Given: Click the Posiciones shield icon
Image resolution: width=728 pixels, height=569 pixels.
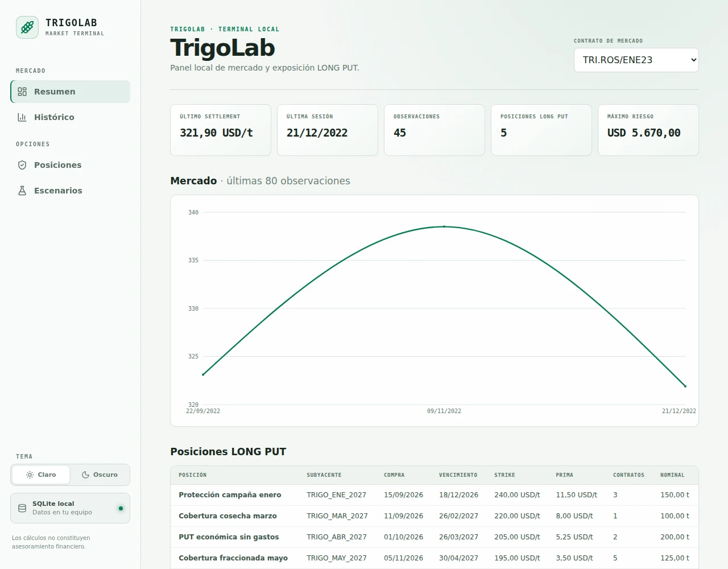Looking at the screenshot, I should 22,165.
